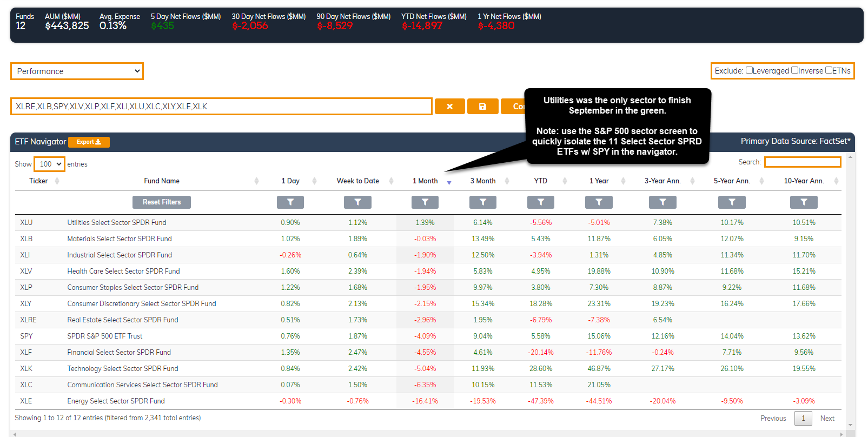The height and width of the screenshot is (437, 868).
Task: Open the 1 Day column filter
Action: click(290, 202)
